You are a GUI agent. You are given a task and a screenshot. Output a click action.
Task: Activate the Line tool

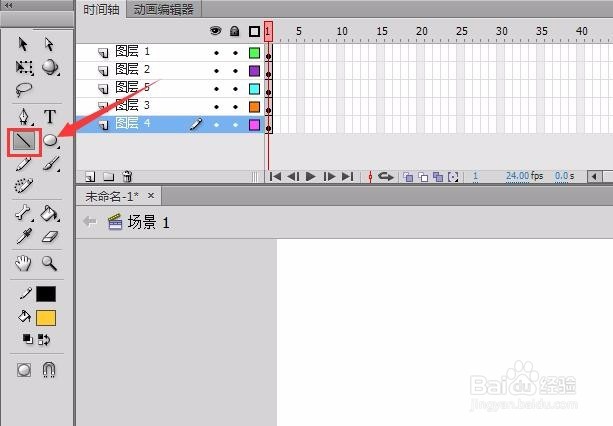click(24, 141)
